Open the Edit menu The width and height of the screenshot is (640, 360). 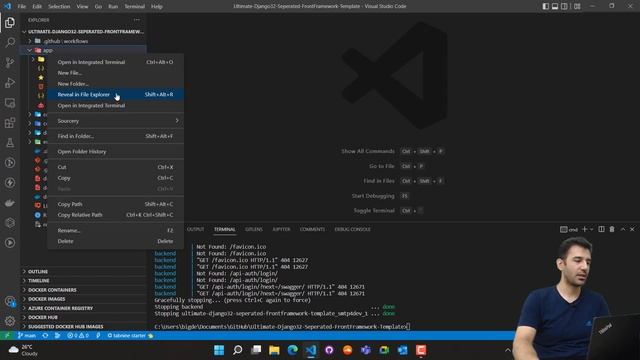(x=37, y=7)
